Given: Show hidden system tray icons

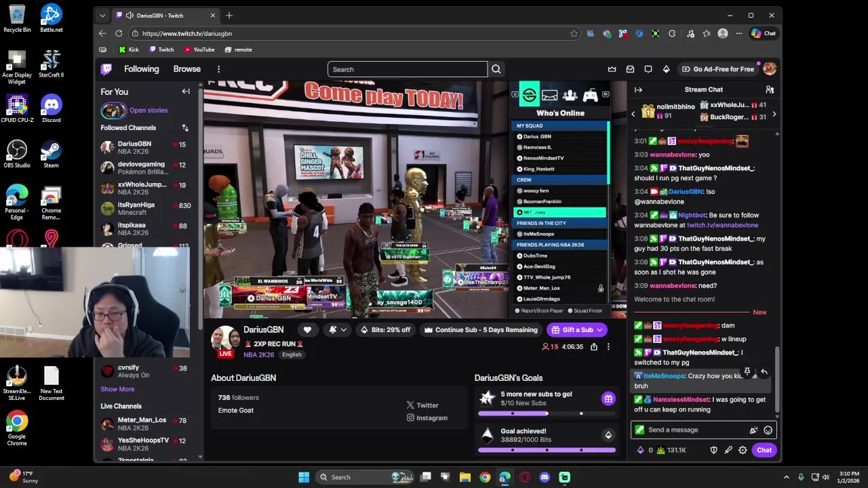Looking at the screenshot, I should click(787, 477).
